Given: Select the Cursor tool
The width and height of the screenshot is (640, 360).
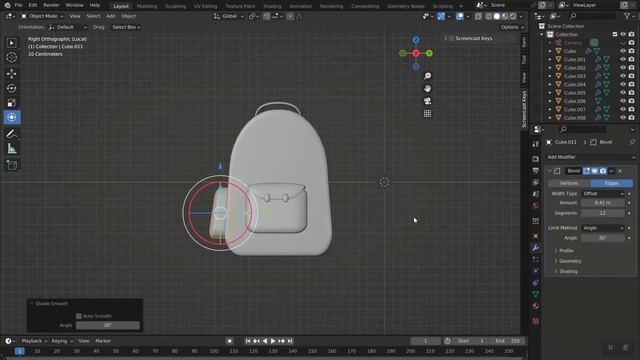Looking at the screenshot, I should click(11, 57).
